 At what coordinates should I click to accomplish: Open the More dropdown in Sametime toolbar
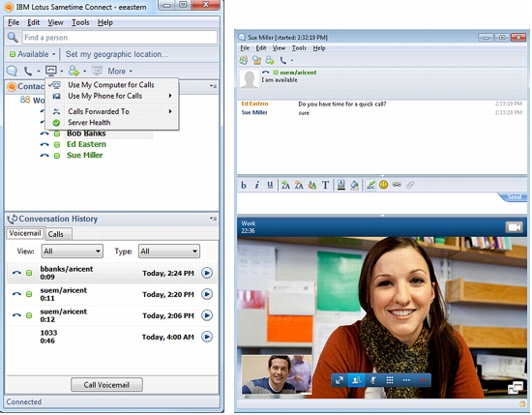click(120, 72)
